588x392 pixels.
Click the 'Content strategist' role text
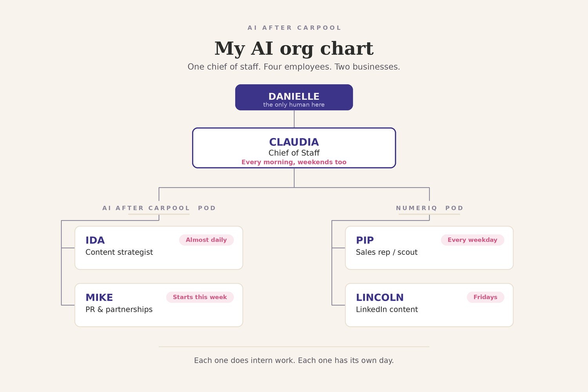point(119,252)
